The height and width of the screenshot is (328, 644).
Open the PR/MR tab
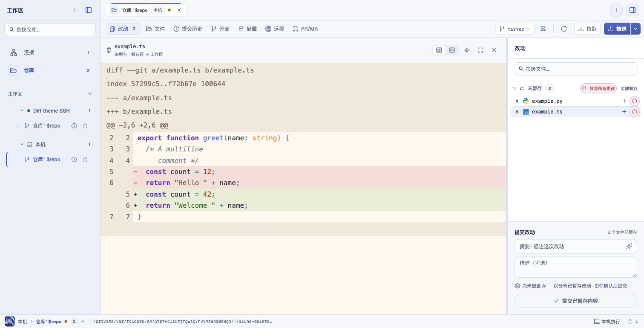[x=305, y=29]
